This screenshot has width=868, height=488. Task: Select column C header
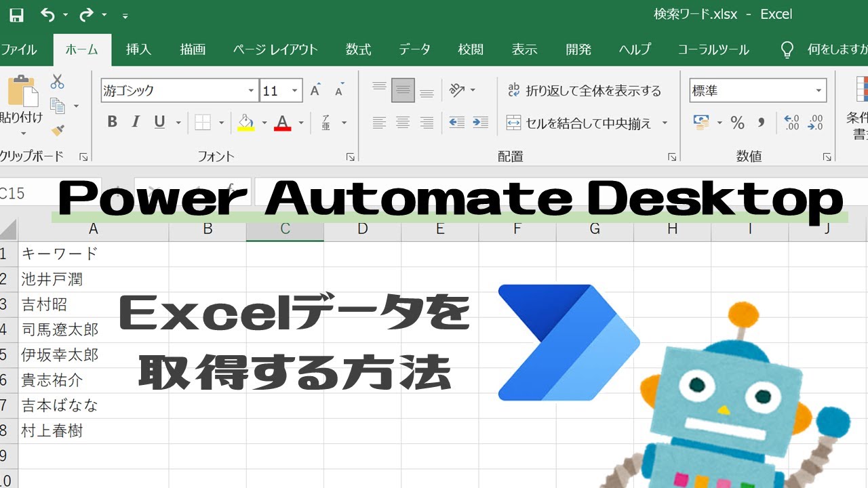(285, 229)
